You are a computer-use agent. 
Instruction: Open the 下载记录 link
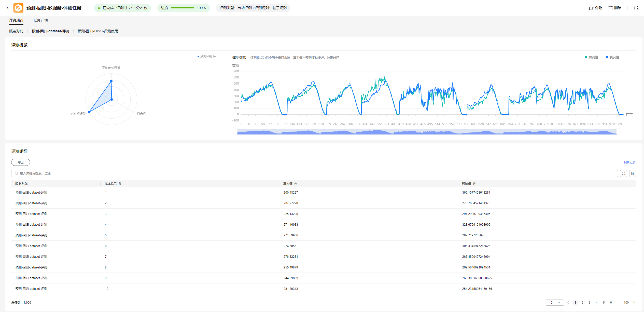click(629, 162)
